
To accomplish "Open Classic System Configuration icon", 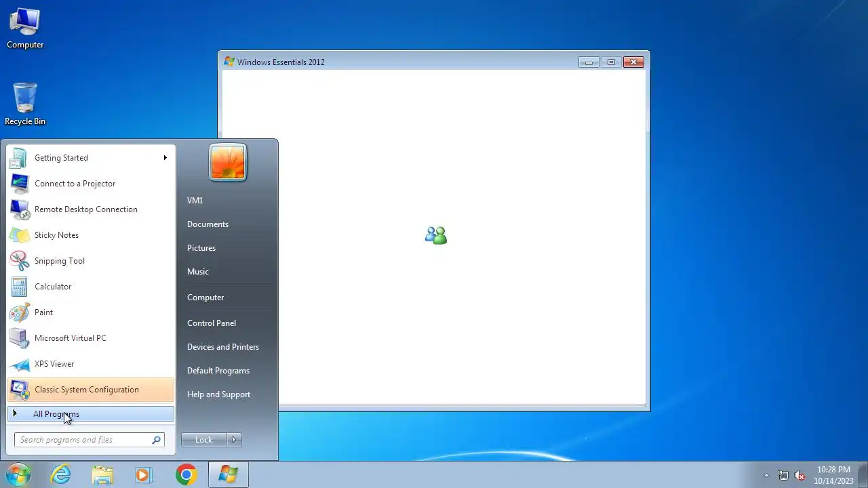I will 19,390.
